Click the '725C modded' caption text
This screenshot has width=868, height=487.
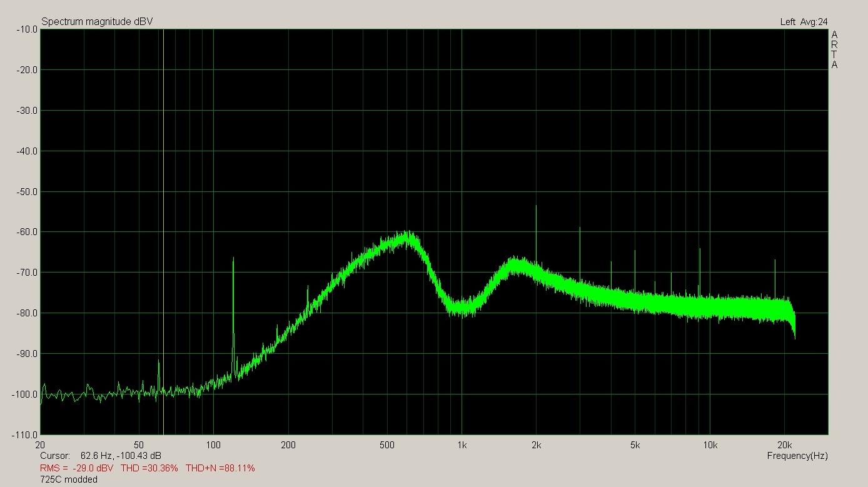point(69,479)
